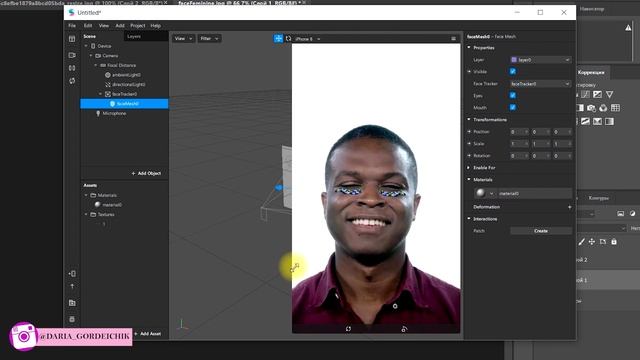Image resolution: width=640 pixels, height=360 pixels.
Task: Collapse the Device tree node
Action: pyautogui.click(x=86, y=46)
